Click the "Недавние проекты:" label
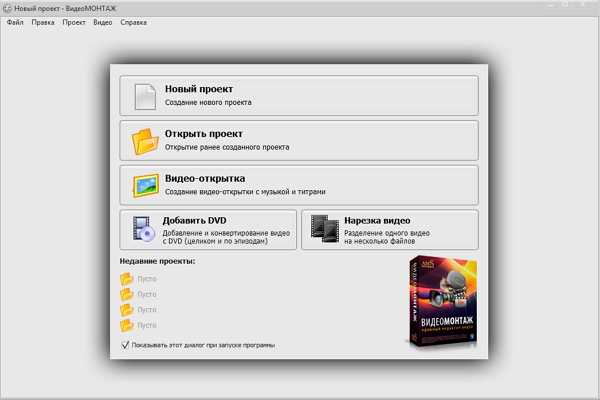The height and width of the screenshot is (400, 600). pyautogui.click(x=157, y=261)
